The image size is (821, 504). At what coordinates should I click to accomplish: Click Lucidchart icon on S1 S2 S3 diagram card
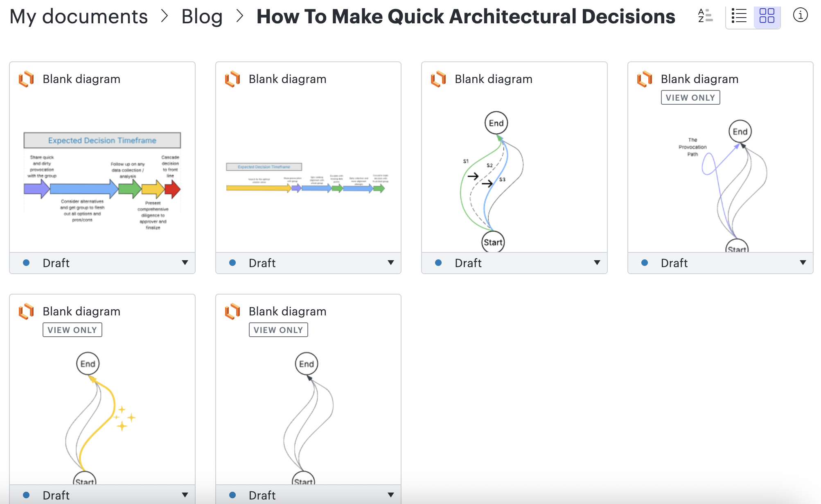[x=438, y=79]
